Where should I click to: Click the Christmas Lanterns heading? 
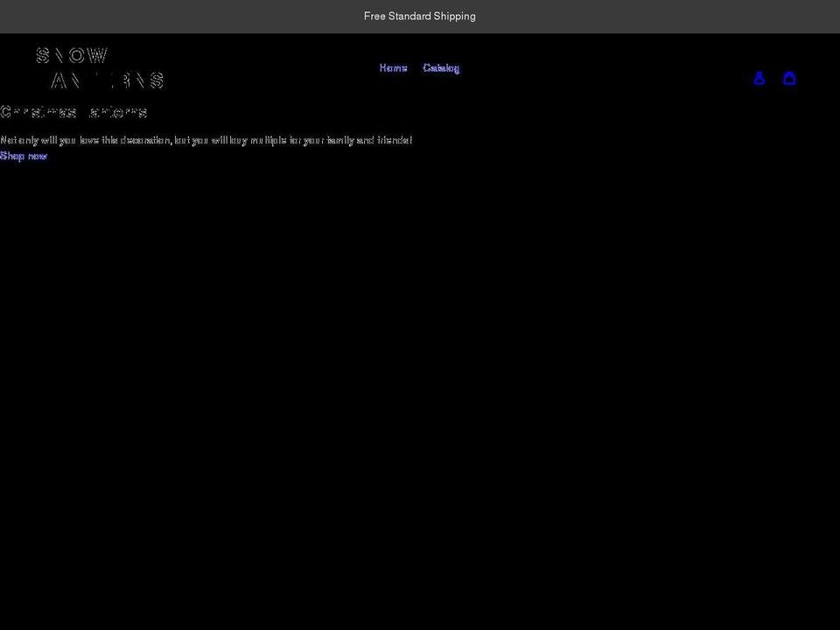pos(73,112)
